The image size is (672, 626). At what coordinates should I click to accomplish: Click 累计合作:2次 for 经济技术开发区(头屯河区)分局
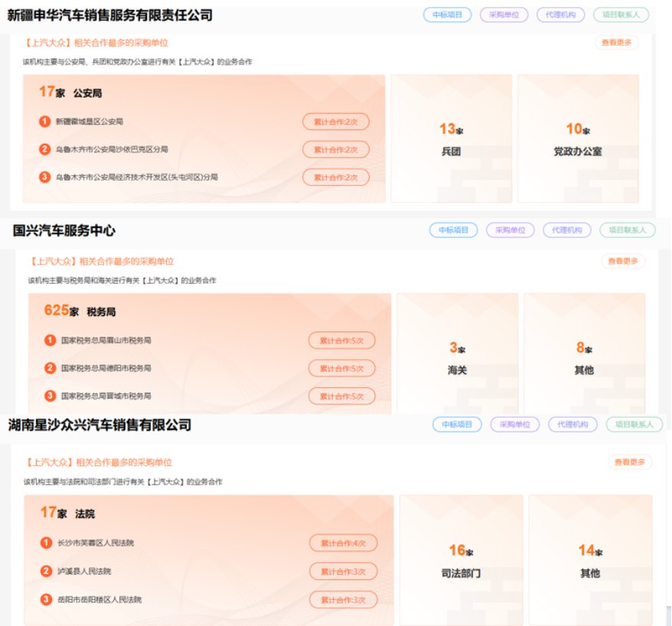[x=335, y=178]
